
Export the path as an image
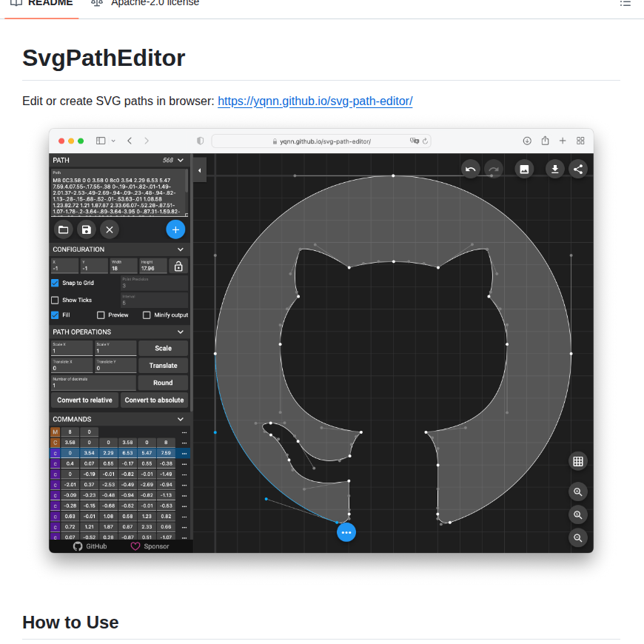click(x=524, y=169)
